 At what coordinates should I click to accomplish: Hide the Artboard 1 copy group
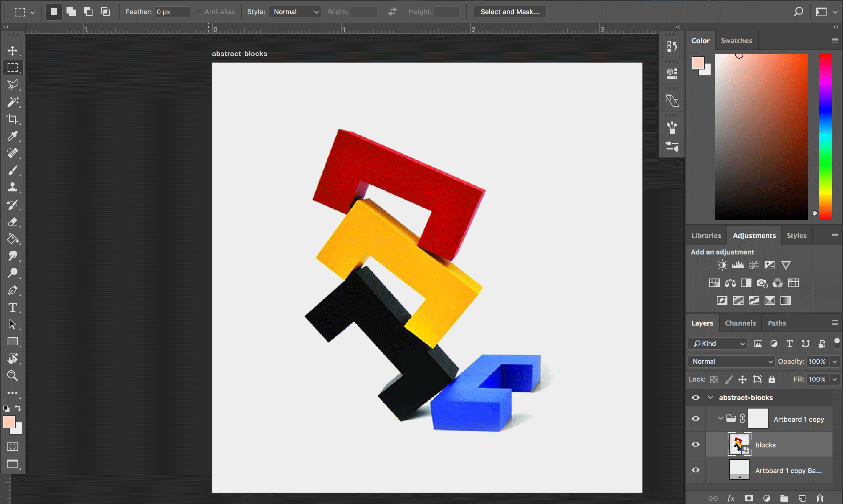[695, 419]
